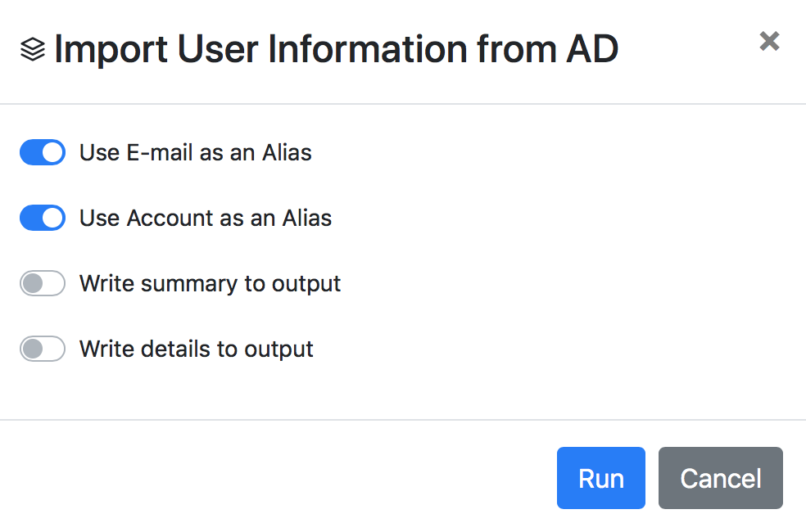The image size is (806, 532).
Task: Toggle the E-mail alias switch knob
Action: 52,153
